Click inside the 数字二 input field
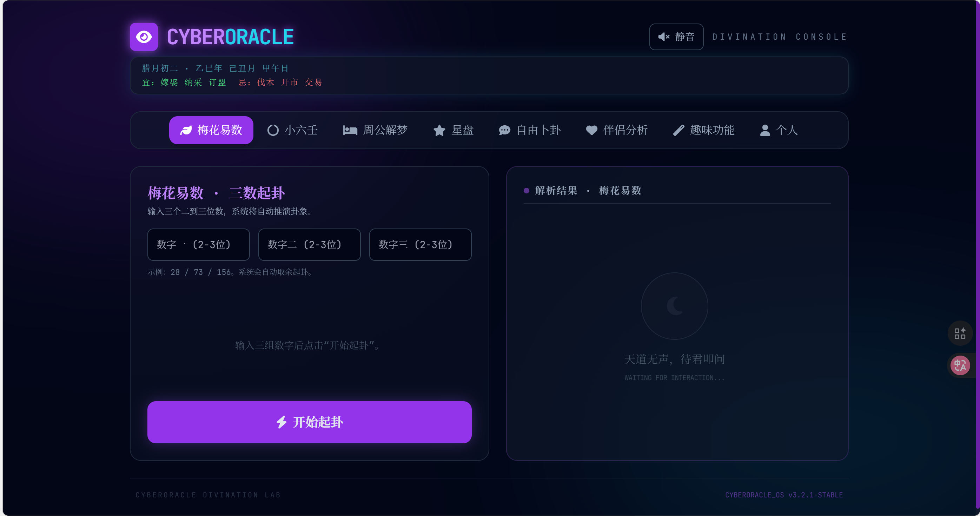Image resolution: width=980 pixels, height=516 pixels. 309,245
